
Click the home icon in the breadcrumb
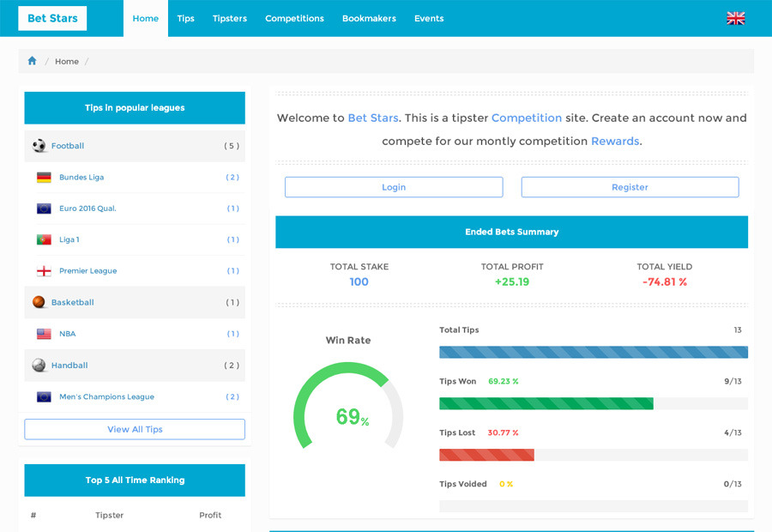[x=32, y=61]
